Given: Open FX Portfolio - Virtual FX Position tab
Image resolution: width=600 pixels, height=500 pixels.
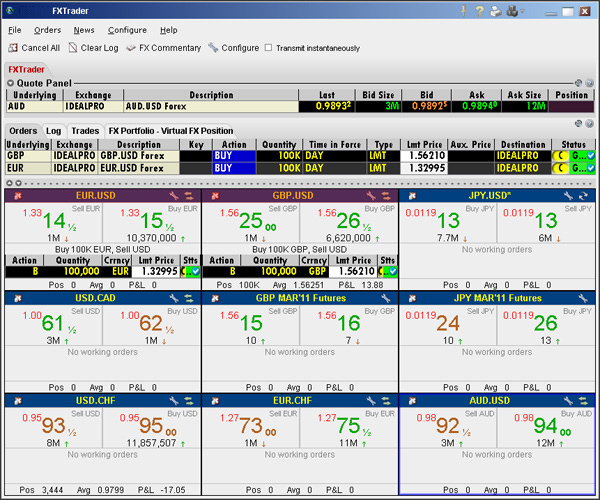Looking at the screenshot, I should tap(171, 131).
